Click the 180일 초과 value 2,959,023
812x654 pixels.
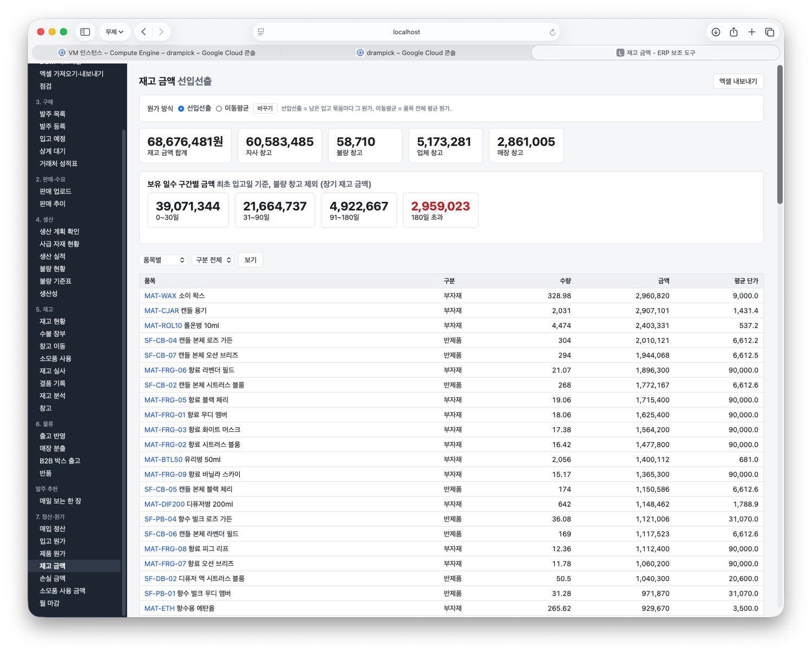coord(441,206)
